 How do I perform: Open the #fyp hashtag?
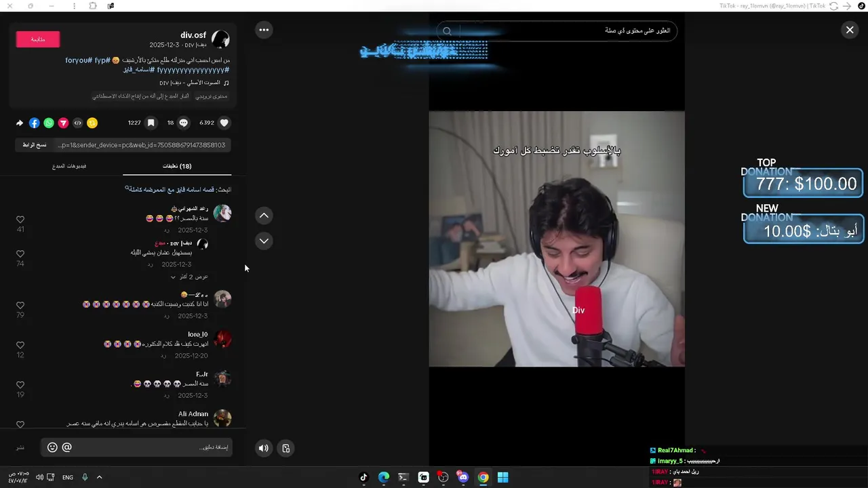click(102, 60)
